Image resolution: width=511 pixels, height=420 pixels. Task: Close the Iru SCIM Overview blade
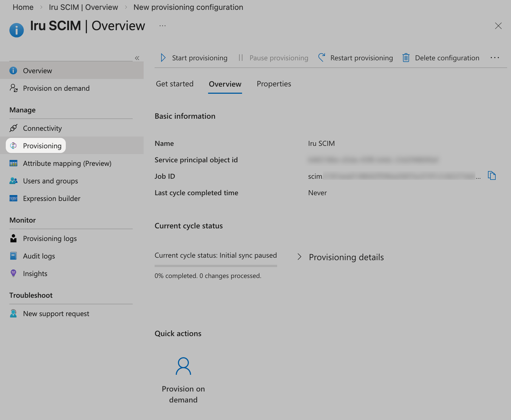click(x=498, y=26)
